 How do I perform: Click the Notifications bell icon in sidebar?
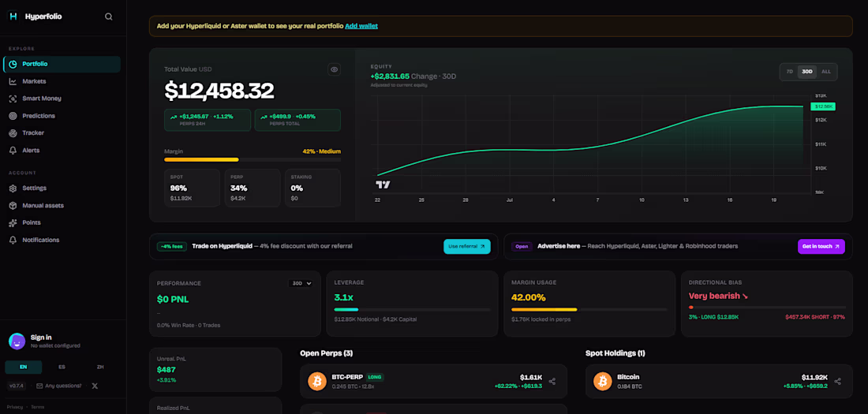pyautogui.click(x=13, y=240)
